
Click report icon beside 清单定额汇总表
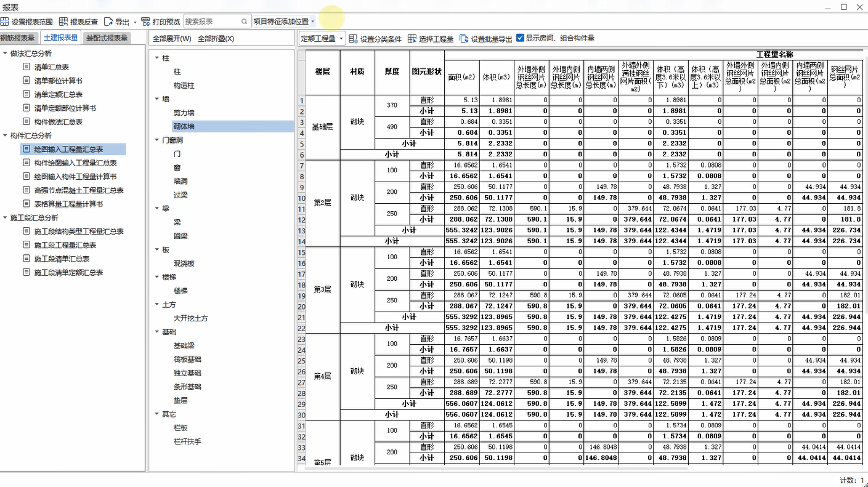pyautogui.click(x=26, y=94)
